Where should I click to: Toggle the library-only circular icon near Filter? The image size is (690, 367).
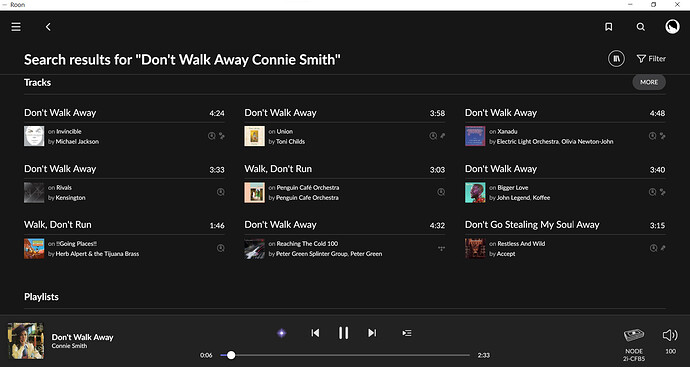[x=616, y=59]
